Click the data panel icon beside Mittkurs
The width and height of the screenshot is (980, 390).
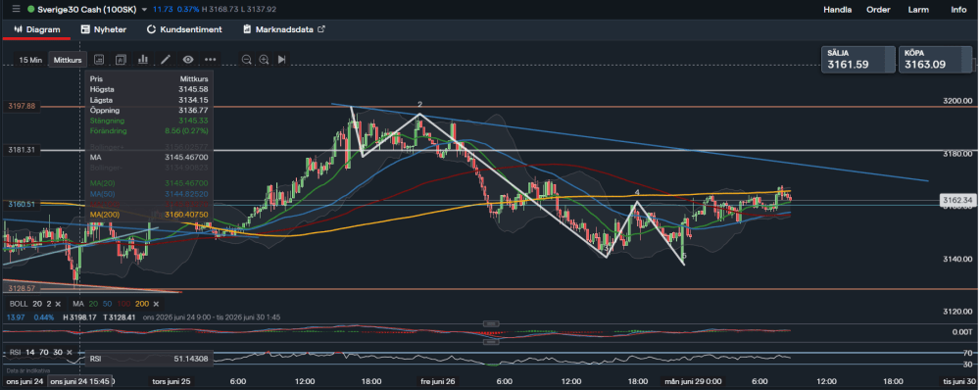tap(99, 60)
